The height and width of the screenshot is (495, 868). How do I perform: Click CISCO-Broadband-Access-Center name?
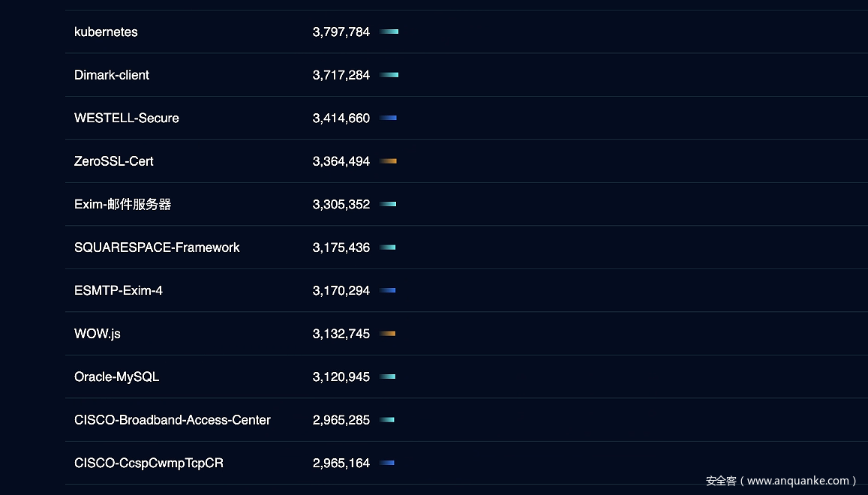(x=173, y=420)
